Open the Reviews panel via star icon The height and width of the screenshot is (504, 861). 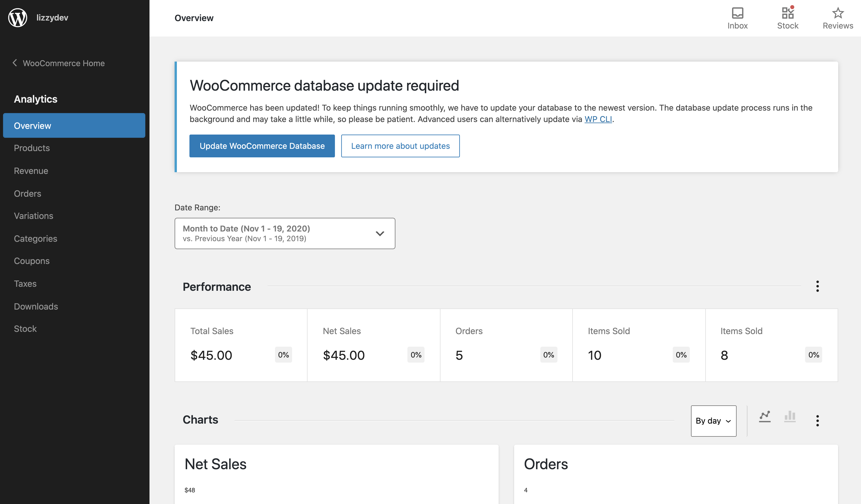(x=838, y=17)
